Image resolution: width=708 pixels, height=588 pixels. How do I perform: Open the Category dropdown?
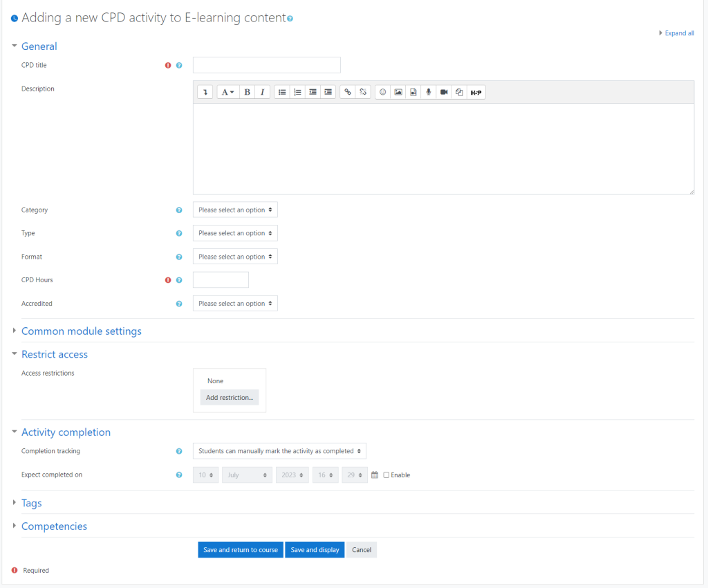235,210
